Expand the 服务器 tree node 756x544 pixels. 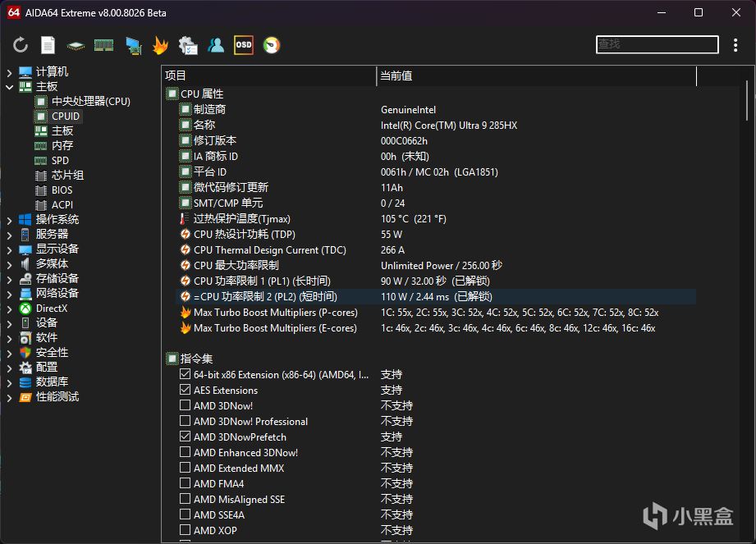(x=9, y=235)
